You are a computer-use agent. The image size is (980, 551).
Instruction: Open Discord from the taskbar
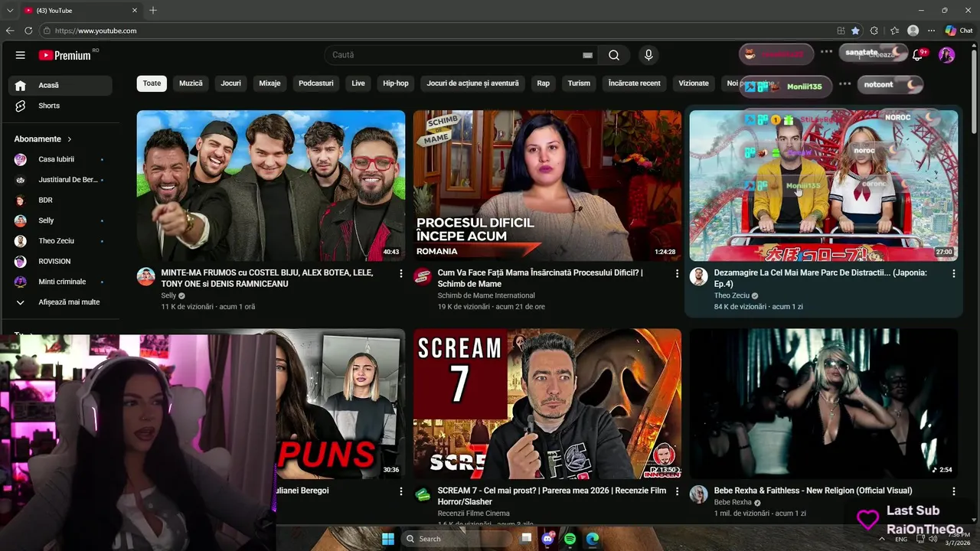548,539
